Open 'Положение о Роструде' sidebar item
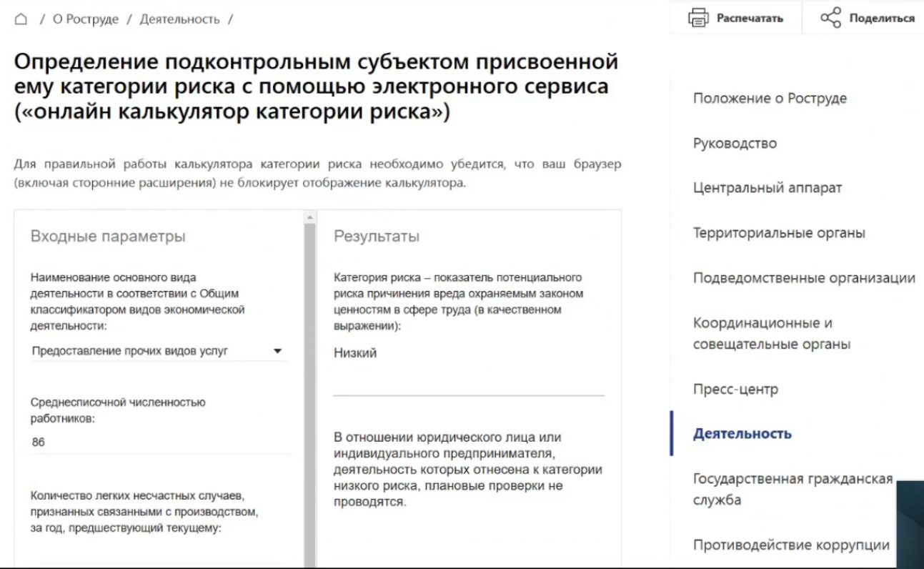The width and height of the screenshot is (924, 569). 770,99
